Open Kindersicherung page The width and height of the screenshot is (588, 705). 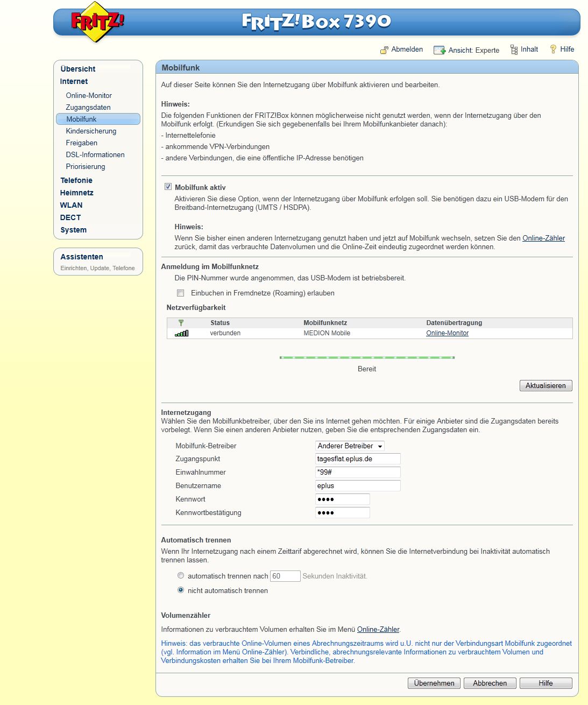pos(91,131)
